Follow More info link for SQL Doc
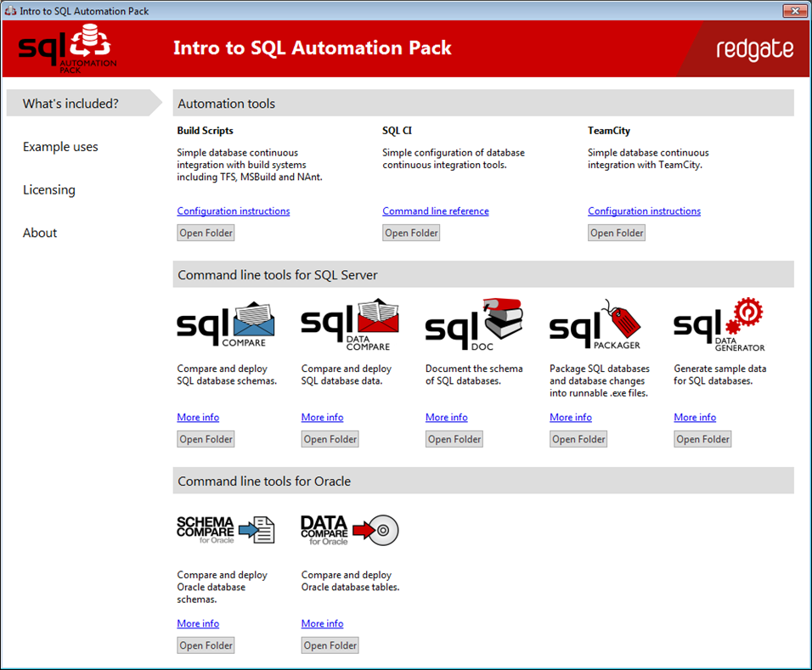Viewport: 812px width, 670px height. point(447,418)
